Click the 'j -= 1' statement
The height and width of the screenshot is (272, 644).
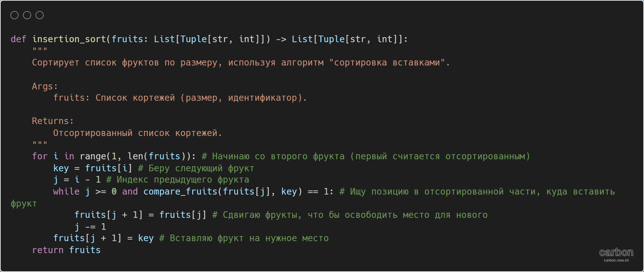click(90, 227)
